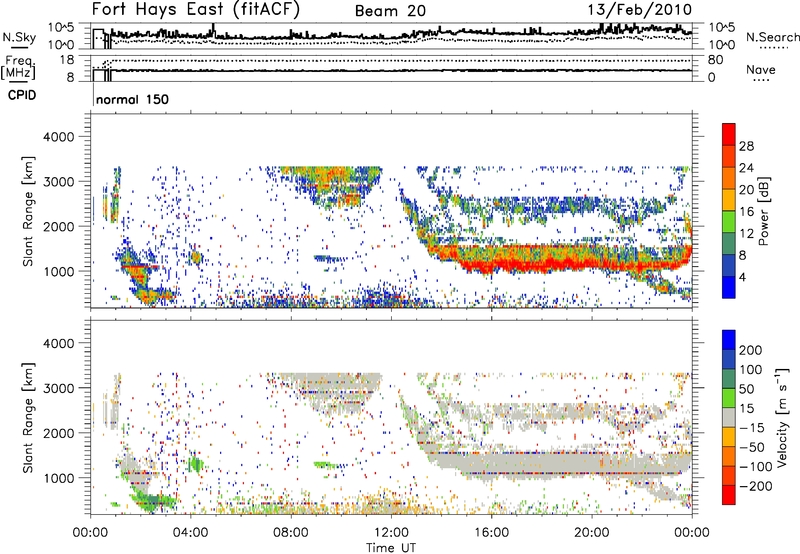The width and height of the screenshot is (800, 554).
Task: Click the '04:00' time tick label
Action: [x=190, y=533]
